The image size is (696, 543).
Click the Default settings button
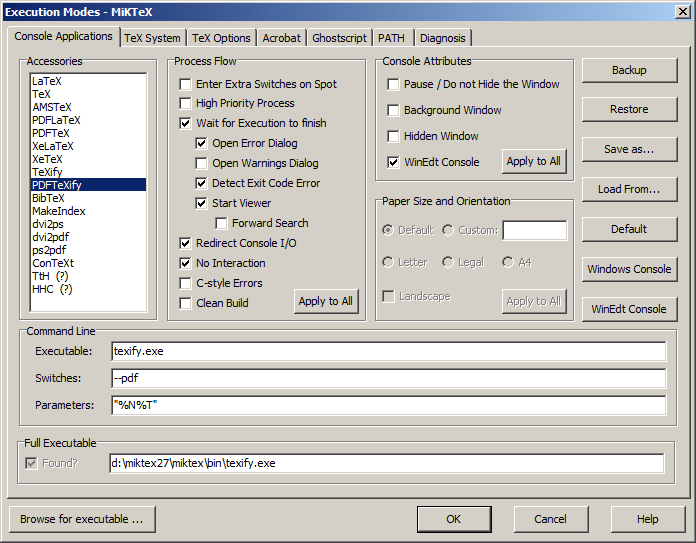coord(629,229)
